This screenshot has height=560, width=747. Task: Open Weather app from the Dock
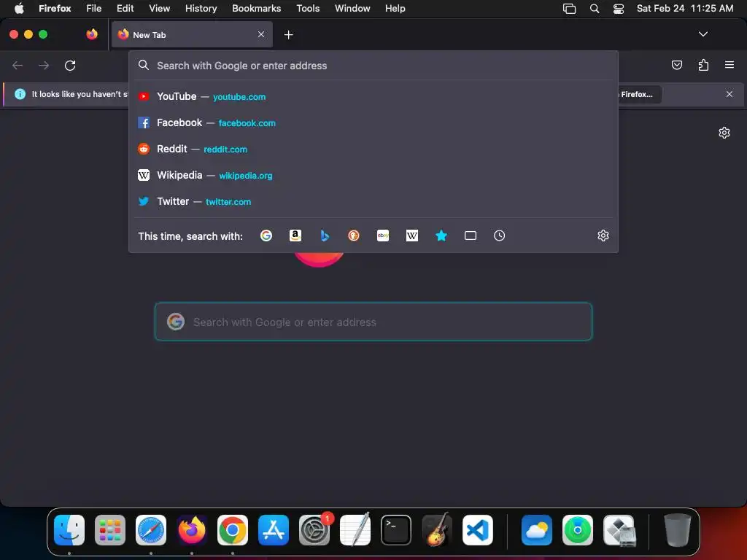(537, 530)
